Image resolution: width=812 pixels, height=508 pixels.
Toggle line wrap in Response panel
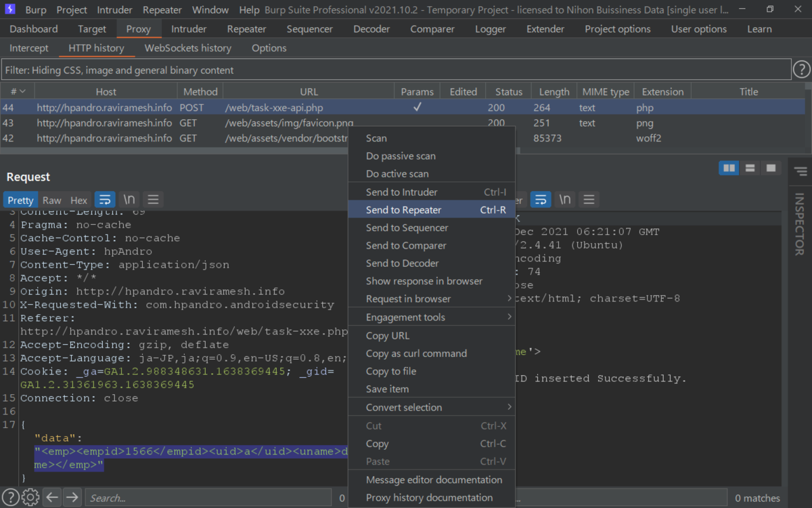540,199
